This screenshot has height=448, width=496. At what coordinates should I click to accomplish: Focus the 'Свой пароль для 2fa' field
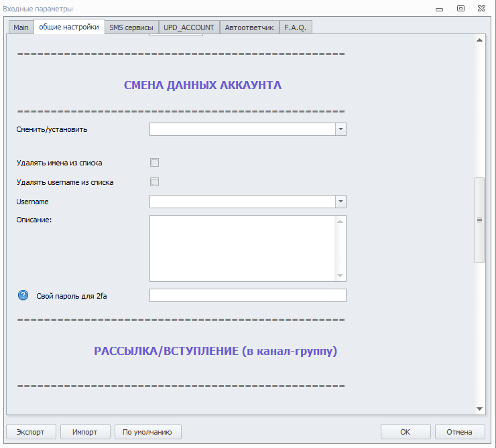coord(248,295)
